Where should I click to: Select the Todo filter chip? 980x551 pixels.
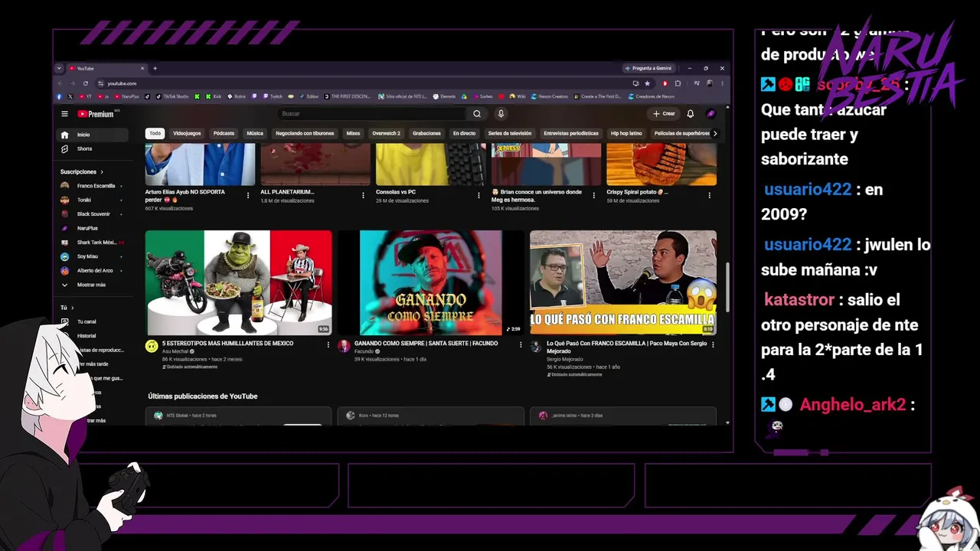[155, 133]
